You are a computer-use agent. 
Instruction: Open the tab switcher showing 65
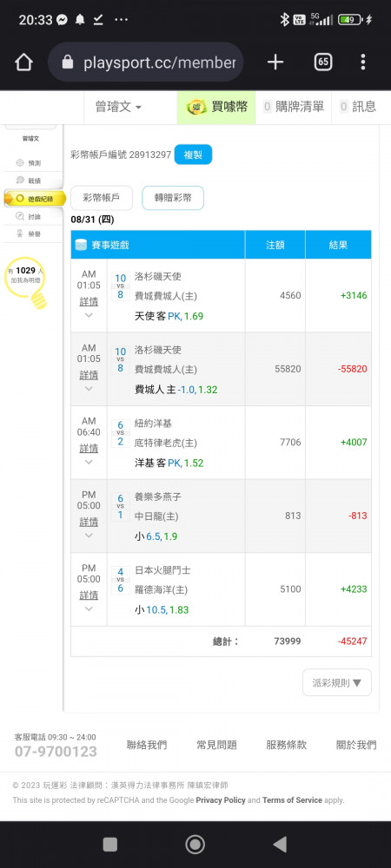click(323, 62)
